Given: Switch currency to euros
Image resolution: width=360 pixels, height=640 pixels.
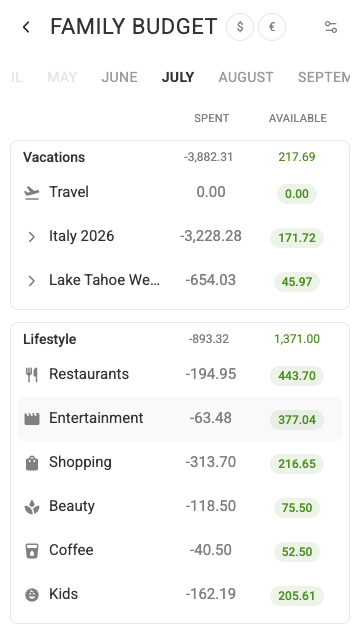Looking at the screenshot, I should [x=272, y=27].
